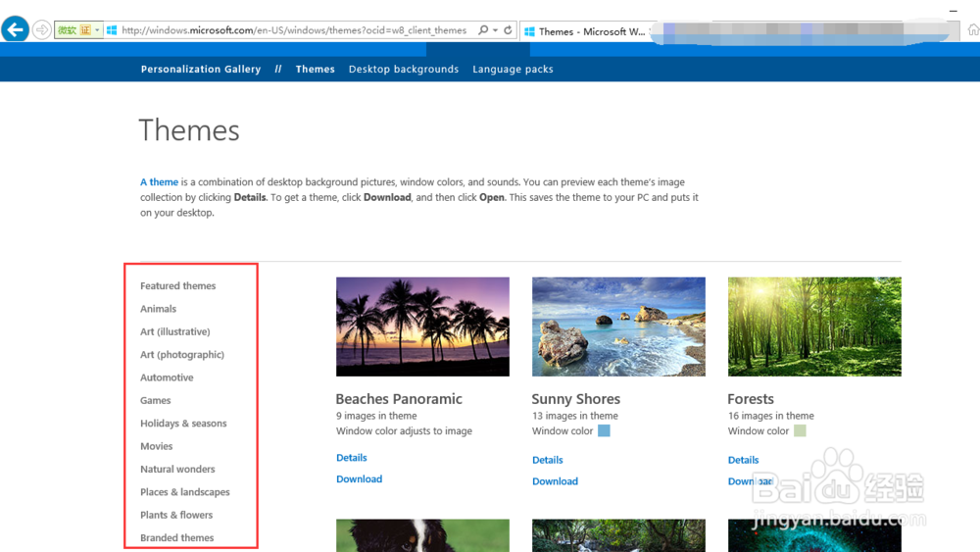Refresh the page with the reload icon
980x552 pixels.
click(508, 30)
